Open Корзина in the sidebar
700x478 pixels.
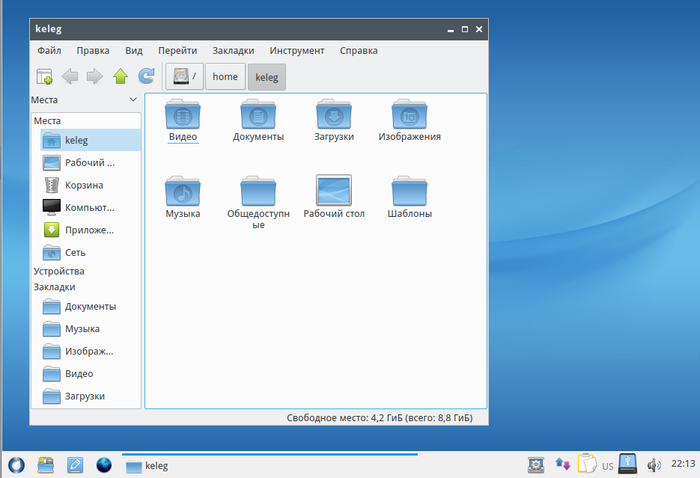point(84,185)
